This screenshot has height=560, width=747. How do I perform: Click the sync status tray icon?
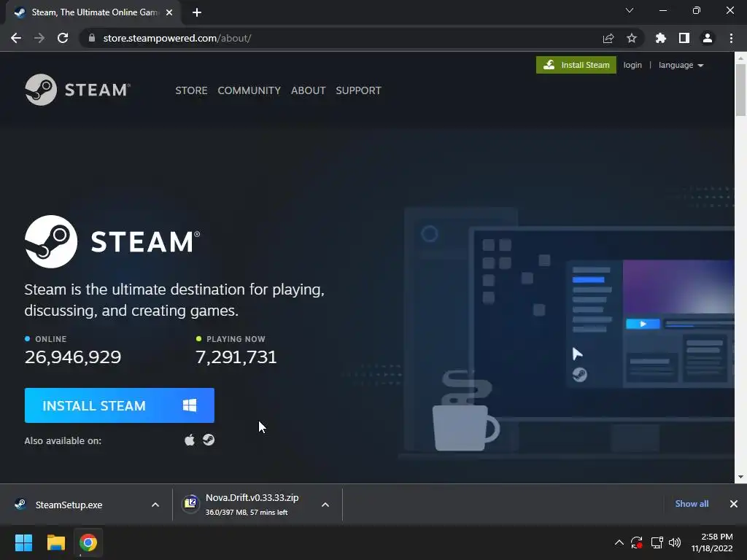click(636, 542)
